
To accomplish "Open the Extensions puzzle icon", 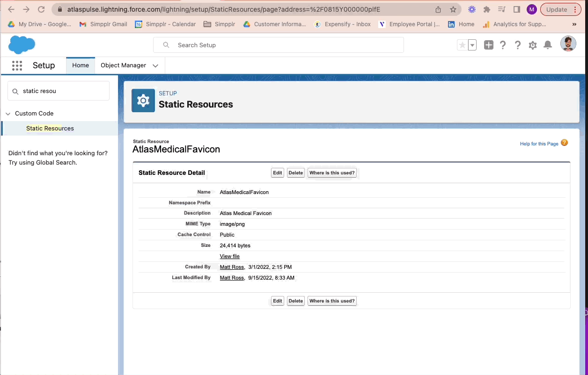I will (x=487, y=9).
